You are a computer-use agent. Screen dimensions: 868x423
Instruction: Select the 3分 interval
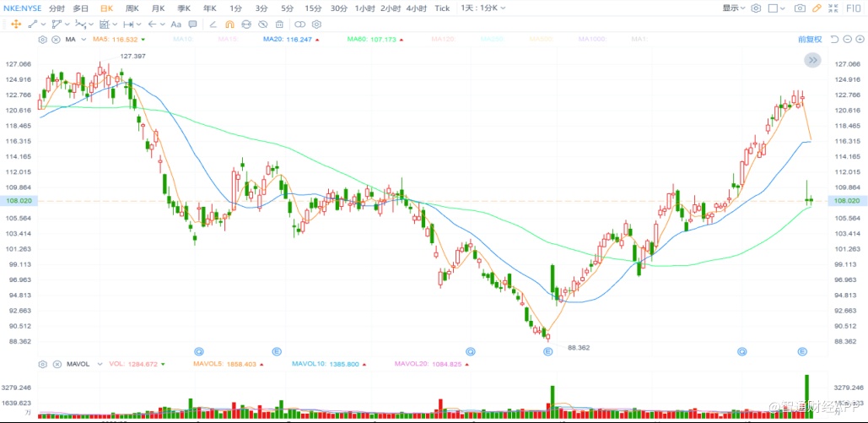(x=261, y=8)
